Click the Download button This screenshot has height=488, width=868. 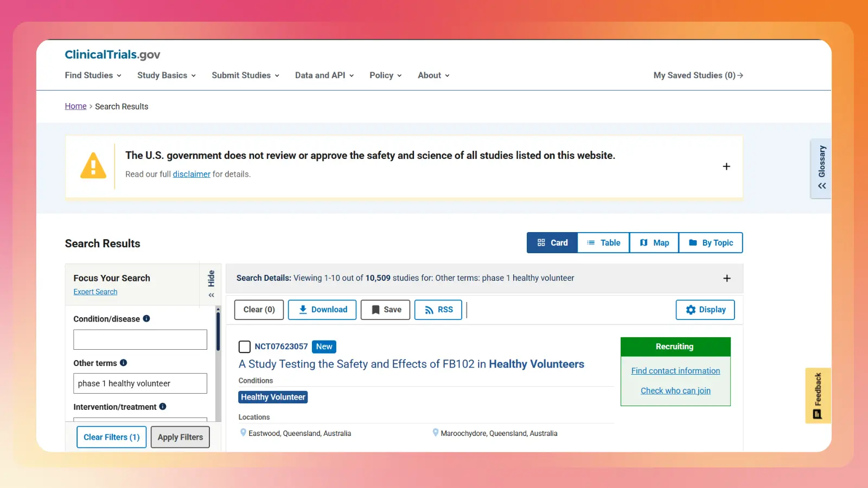[322, 310]
